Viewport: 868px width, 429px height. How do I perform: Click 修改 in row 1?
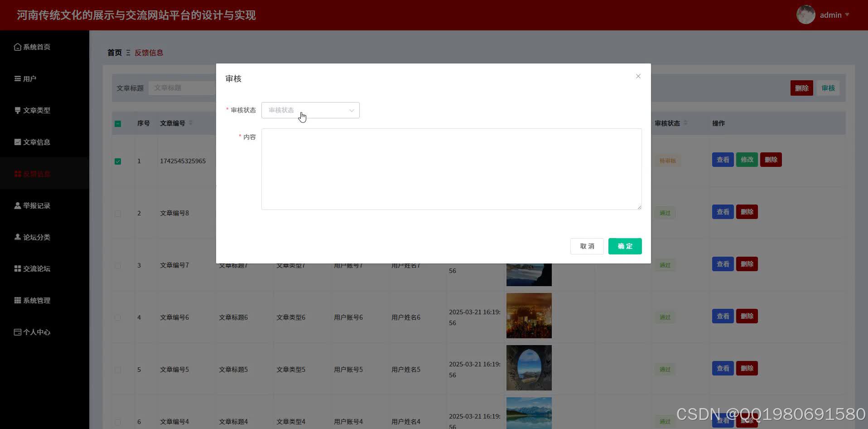click(x=747, y=160)
